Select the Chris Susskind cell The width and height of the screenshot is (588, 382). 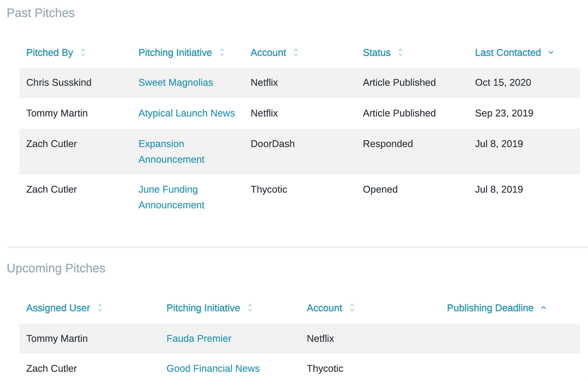point(59,82)
